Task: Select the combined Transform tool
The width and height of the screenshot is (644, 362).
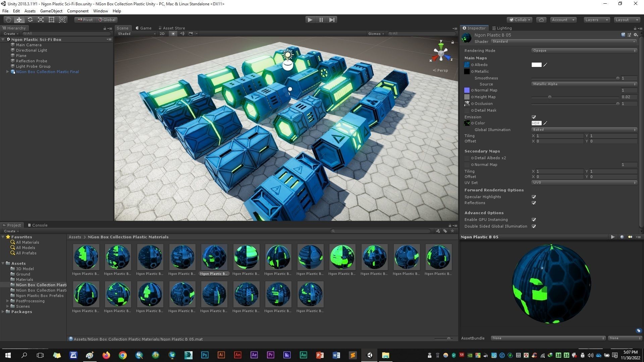Action: point(62,20)
